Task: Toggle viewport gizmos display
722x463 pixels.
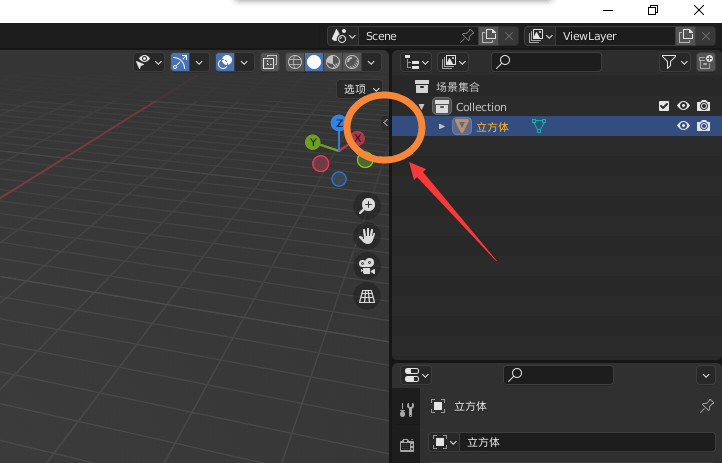Action: (x=180, y=62)
